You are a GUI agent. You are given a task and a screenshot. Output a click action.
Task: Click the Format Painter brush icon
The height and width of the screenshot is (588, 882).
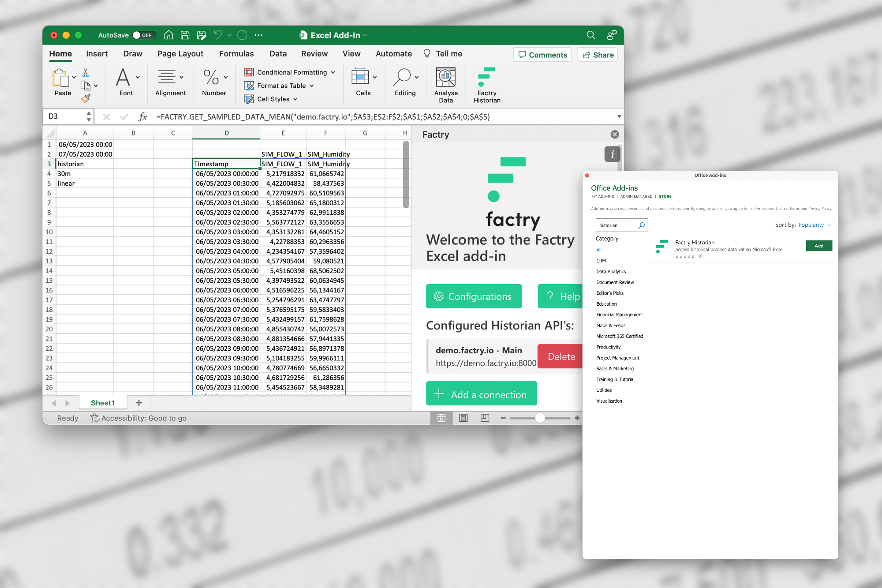(86, 98)
